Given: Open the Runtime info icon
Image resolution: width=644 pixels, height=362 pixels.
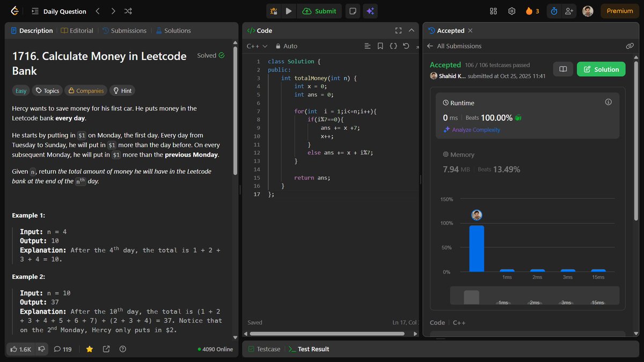Looking at the screenshot, I should click(608, 101).
